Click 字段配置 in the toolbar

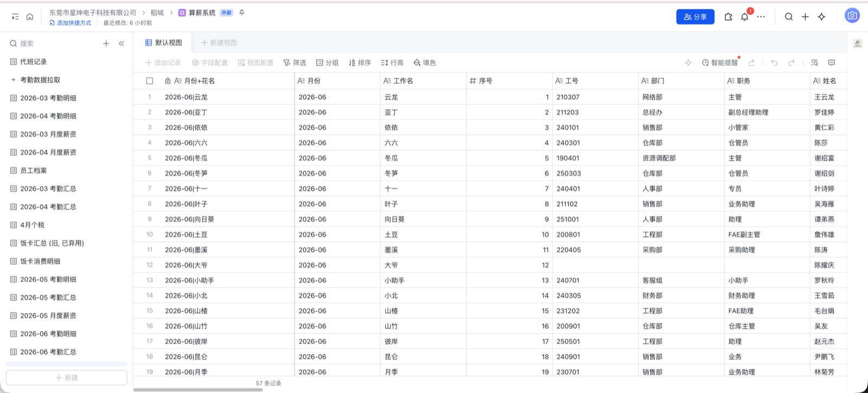tap(210, 63)
